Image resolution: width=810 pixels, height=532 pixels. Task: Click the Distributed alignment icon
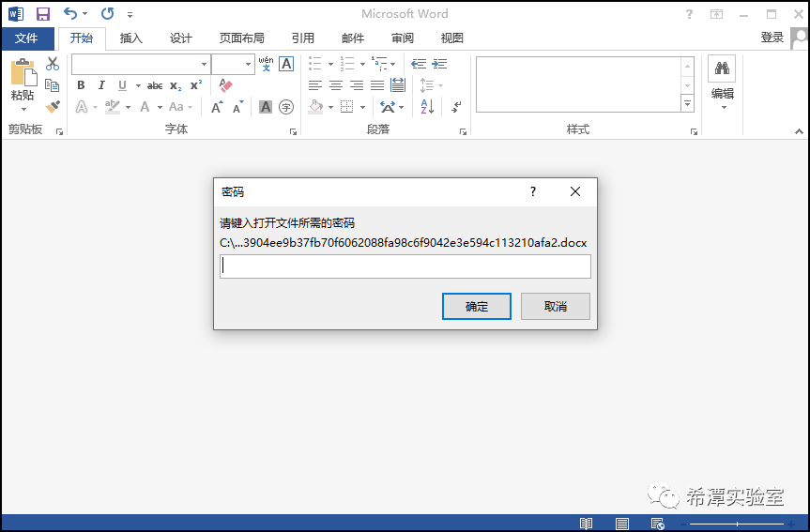[398, 85]
